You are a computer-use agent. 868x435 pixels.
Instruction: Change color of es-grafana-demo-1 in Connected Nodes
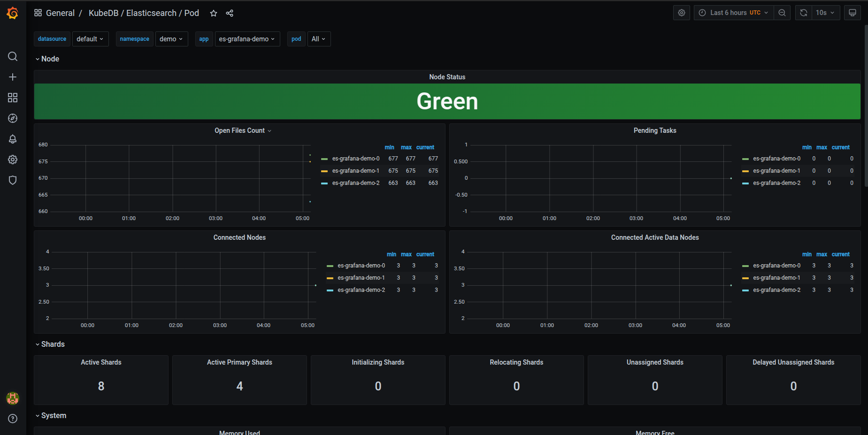point(330,278)
